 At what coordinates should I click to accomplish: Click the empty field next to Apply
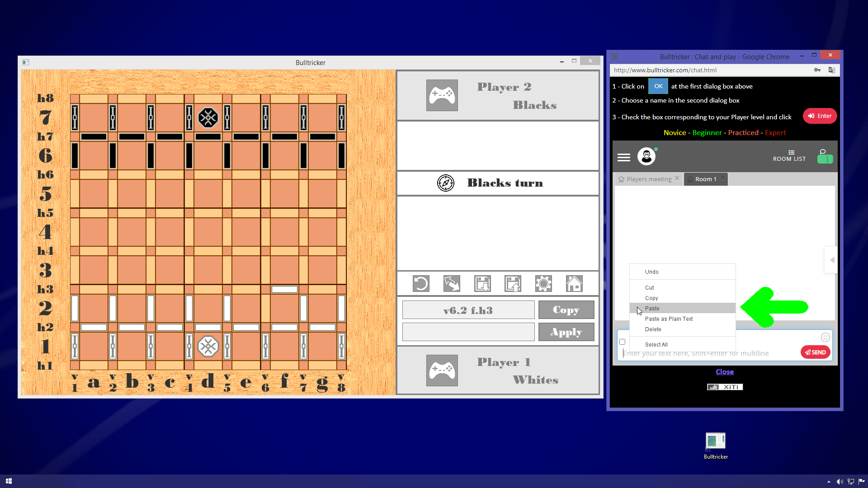(468, 332)
